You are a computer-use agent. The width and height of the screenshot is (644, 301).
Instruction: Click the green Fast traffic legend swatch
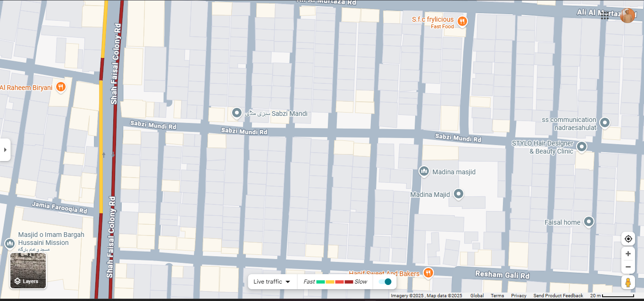320,282
